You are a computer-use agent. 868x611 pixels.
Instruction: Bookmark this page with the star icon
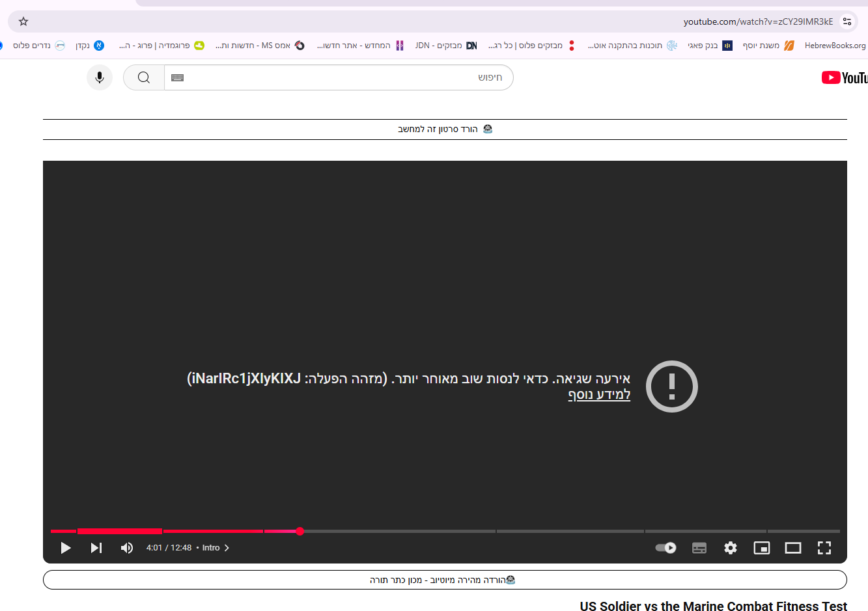(23, 21)
